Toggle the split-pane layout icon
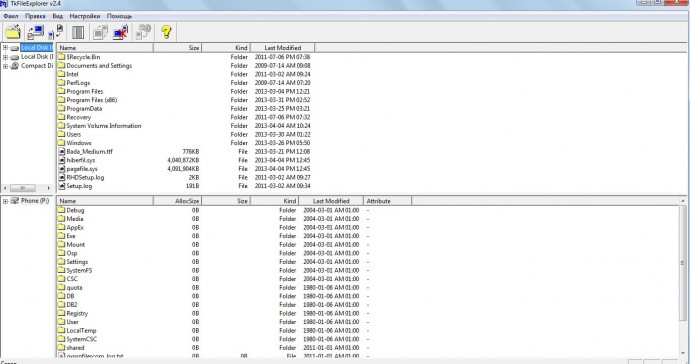The width and height of the screenshot is (690, 364). (x=78, y=32)
